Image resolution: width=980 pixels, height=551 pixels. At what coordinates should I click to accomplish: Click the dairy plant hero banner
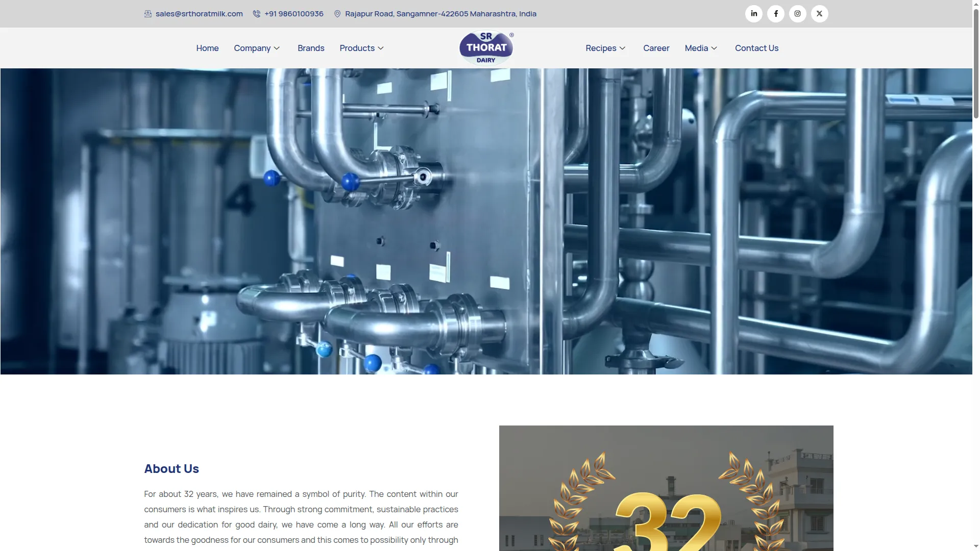(x=486, y=221)
